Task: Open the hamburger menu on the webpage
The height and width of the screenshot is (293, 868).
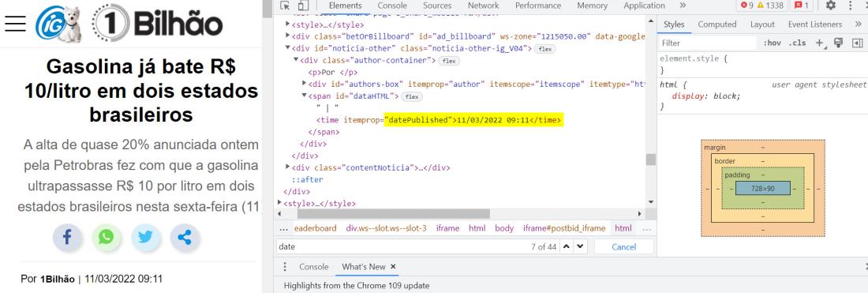Action: coord(15,23)
